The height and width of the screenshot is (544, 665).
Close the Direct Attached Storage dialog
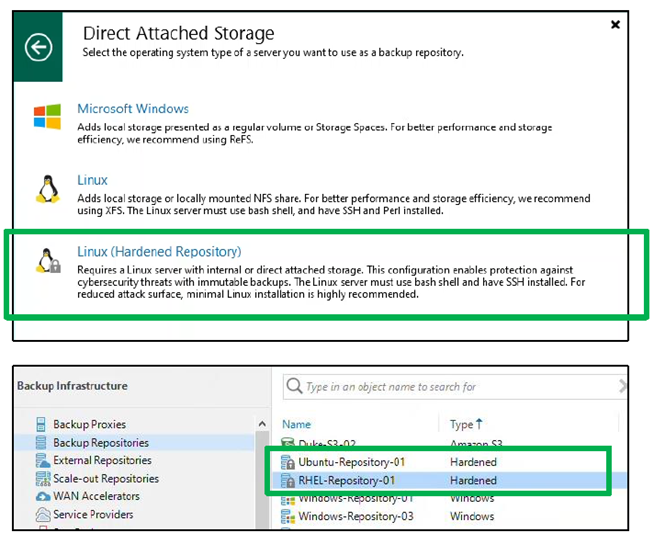[615, 25]
